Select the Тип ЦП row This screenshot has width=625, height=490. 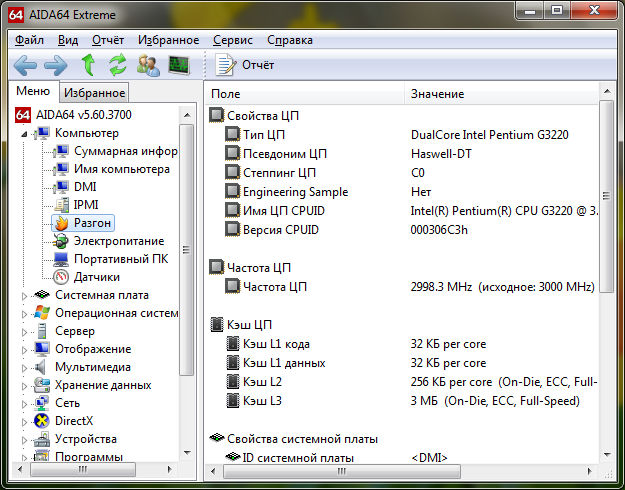click(403, 135)
